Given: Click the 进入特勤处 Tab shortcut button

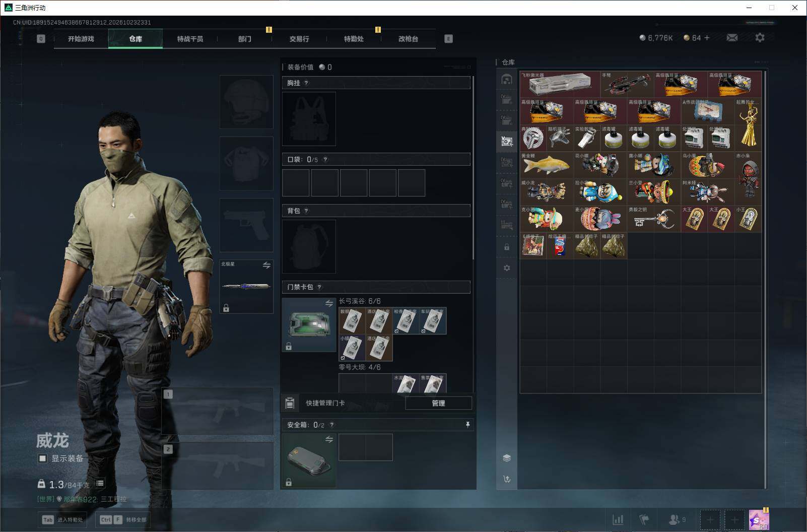Looking at the screenshot, I should [x=62, y=519].
